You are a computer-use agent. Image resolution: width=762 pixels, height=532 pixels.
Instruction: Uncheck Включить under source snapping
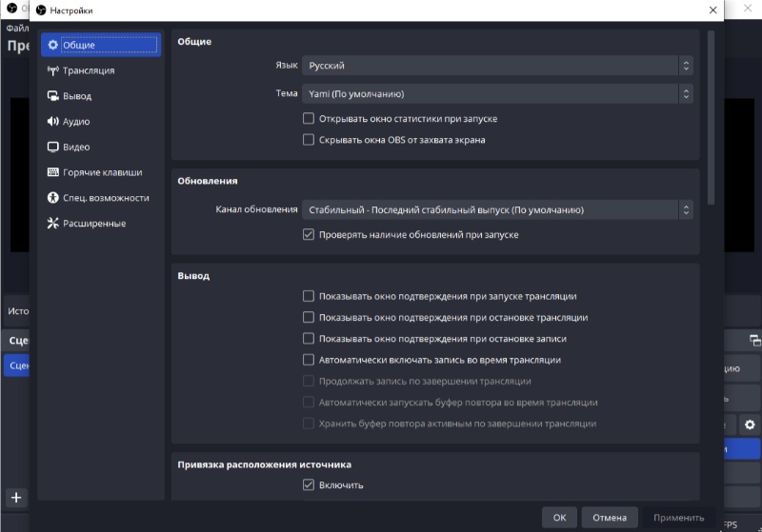pyautogui.click(x=308, y=484)
